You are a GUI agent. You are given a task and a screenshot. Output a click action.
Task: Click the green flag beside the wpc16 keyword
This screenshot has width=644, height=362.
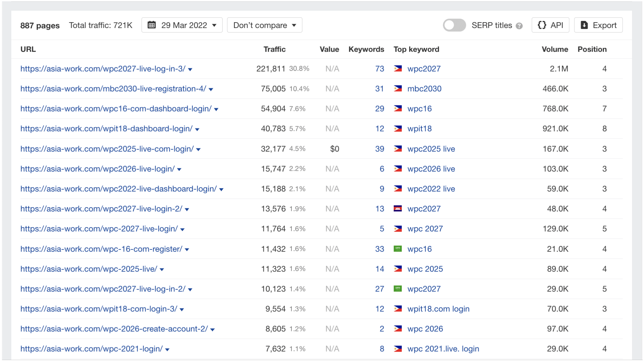coord(398,249)
